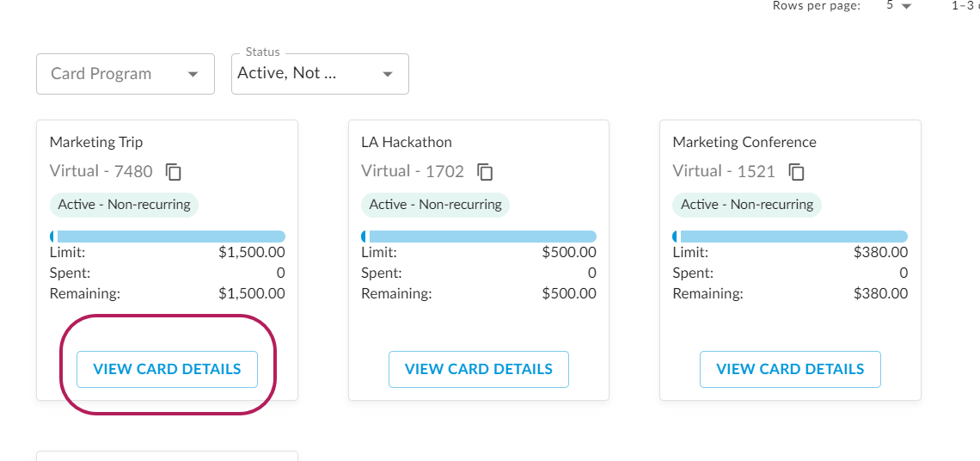Viewport: 980px width, 461px height.
Task: Click the Marketing Trip card title
Action: click(x=96, y=142)
